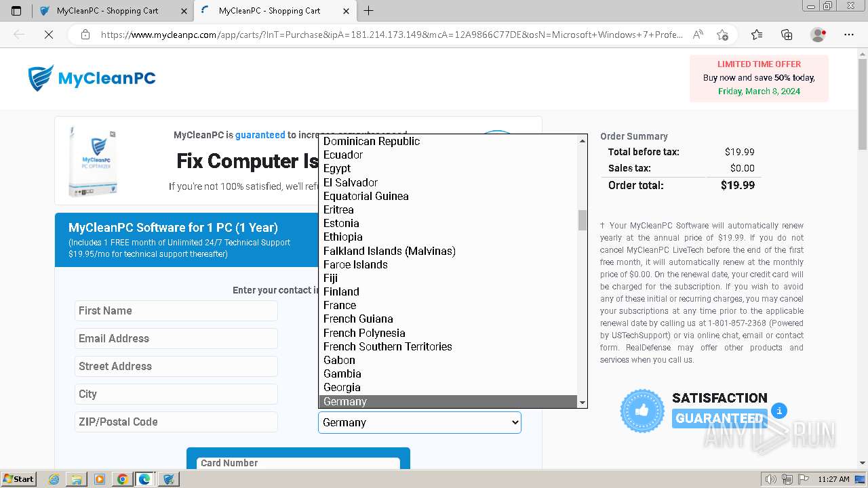Image resolution: width=868 pixels, height=488 pixels.
Task: Toggle the Read aloud icon
Action: point(698,35)
